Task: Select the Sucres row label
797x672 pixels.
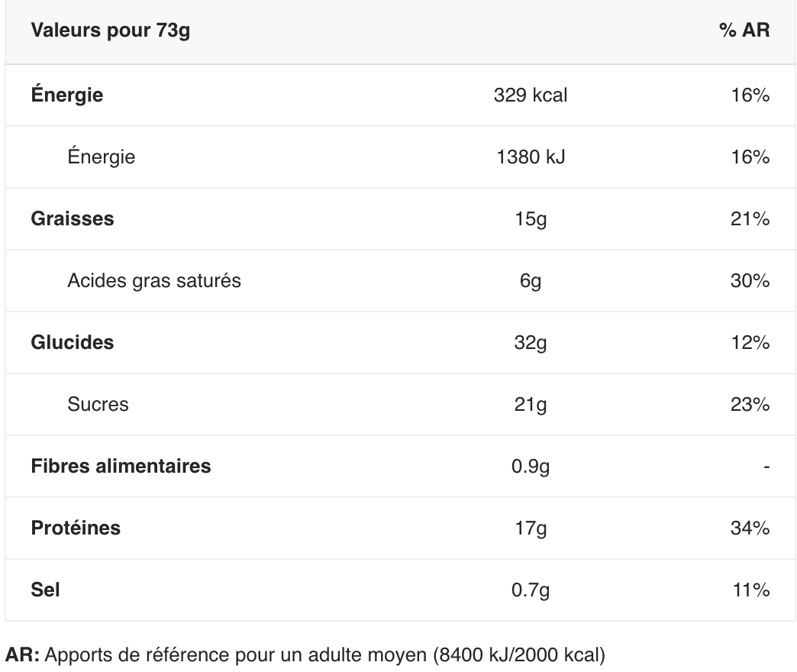Action: coord(98,405)
